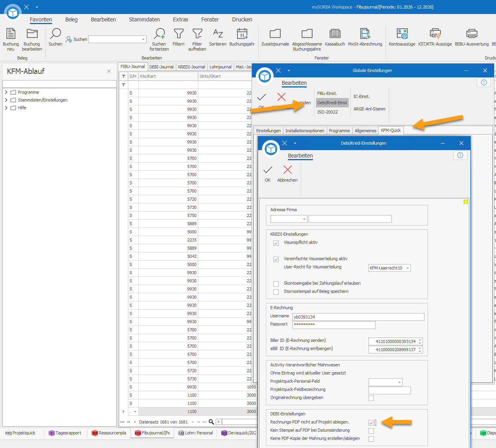Click FiBu-Einst. button

click(327, 93)
